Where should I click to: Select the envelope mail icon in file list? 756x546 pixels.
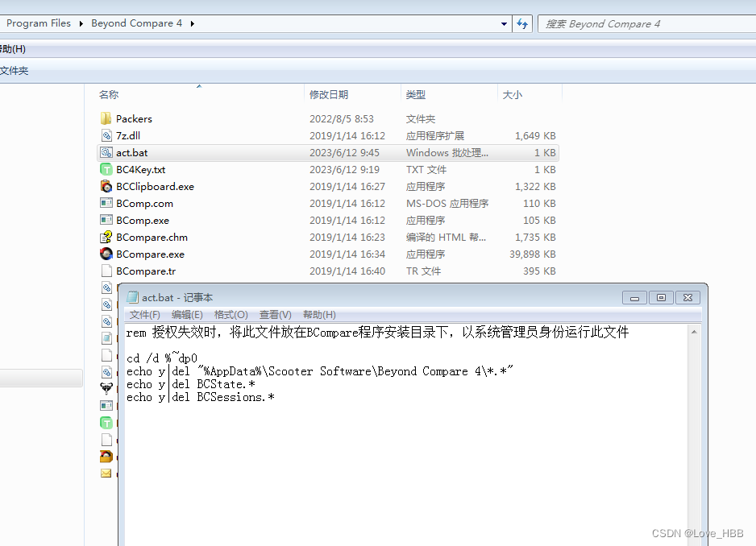106,474
